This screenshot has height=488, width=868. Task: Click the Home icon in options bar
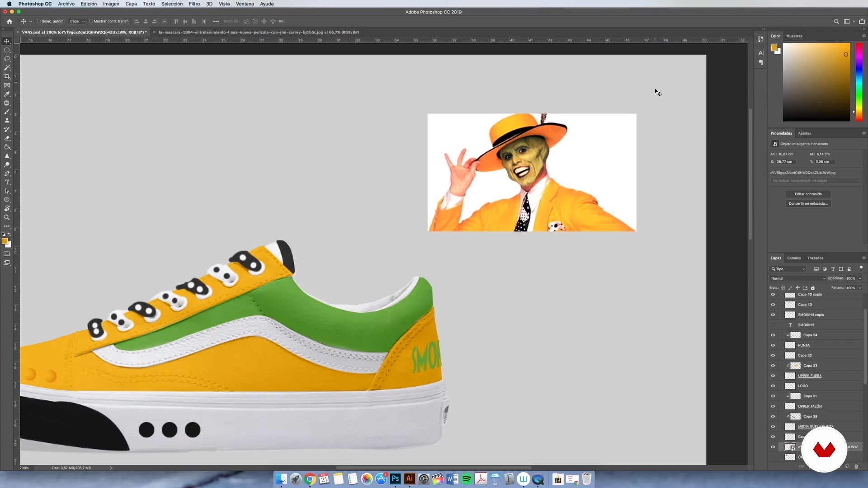click(x=9, y=21)
